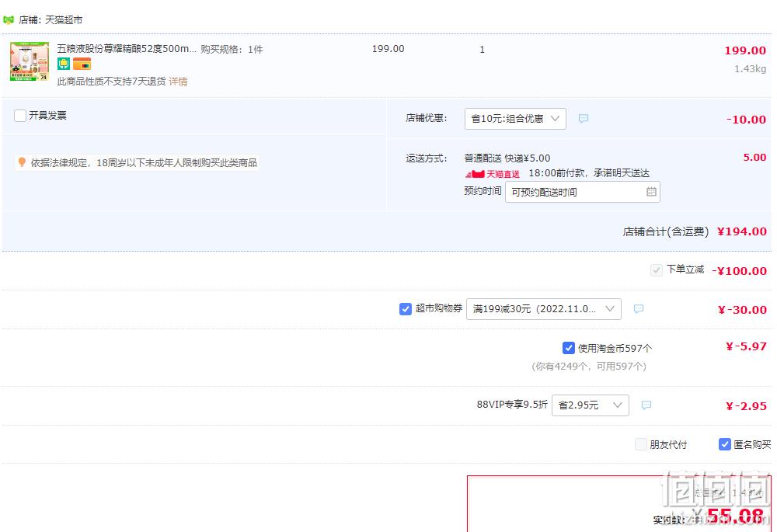Uncheck the 超市购物券 coupon checkbox
Screen dimensions: 777x532
pos(406,309)
